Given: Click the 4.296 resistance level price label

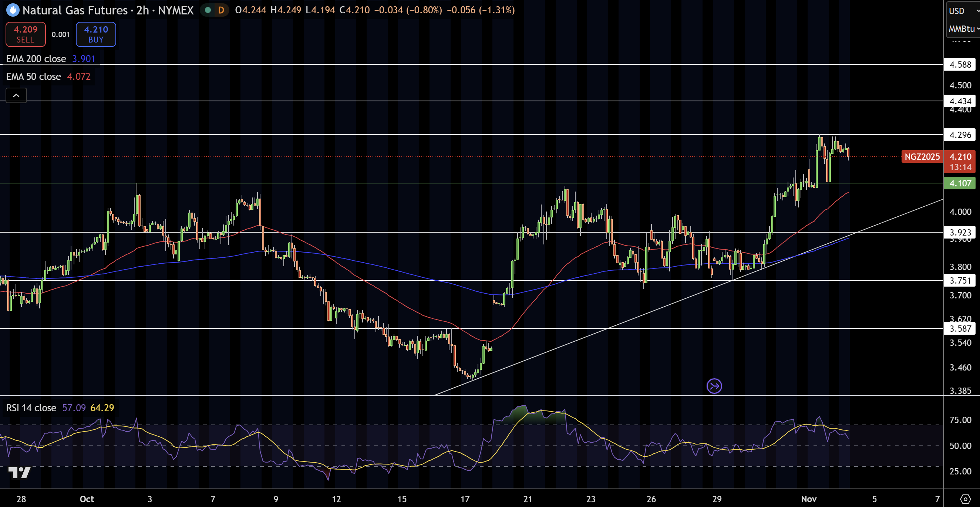Looking at the screenshot, I should (x=960, y=135).
